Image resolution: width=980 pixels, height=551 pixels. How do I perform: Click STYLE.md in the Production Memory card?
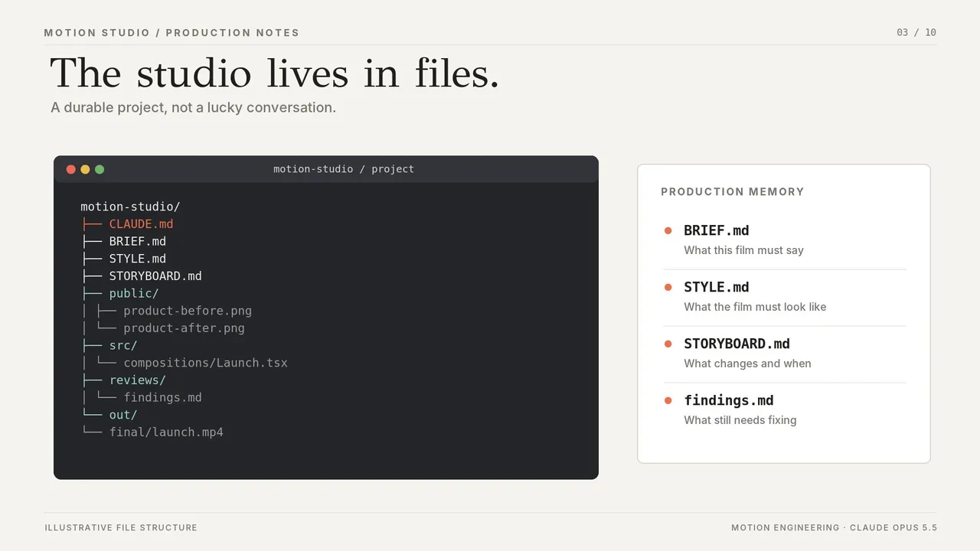pyautogui.click(x=717, y=287)
